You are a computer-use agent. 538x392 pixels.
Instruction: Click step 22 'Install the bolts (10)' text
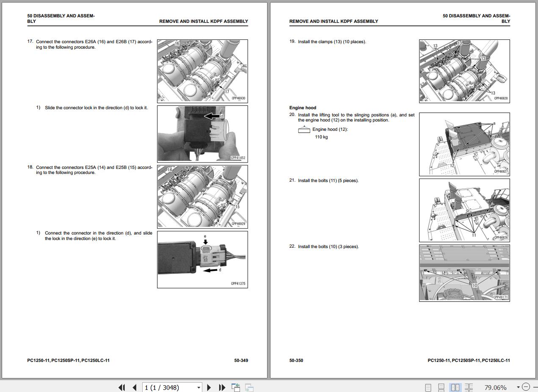(x=328, y=246)
